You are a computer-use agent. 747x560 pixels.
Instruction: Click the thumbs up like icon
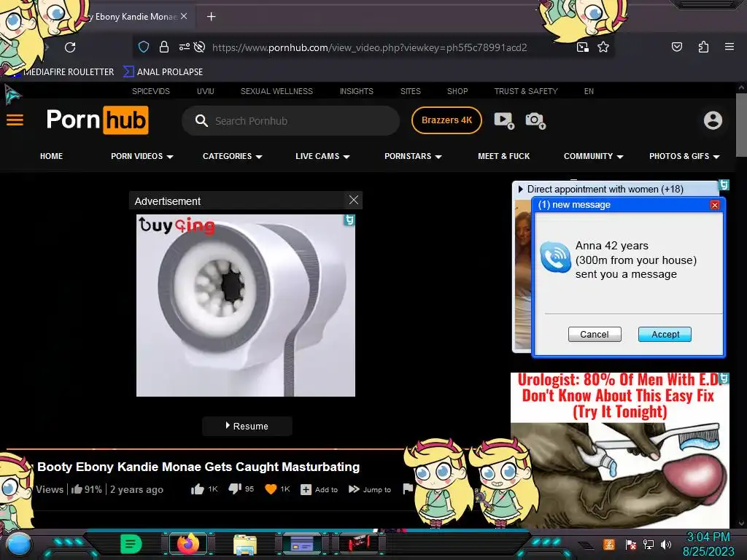pos(197,489)
